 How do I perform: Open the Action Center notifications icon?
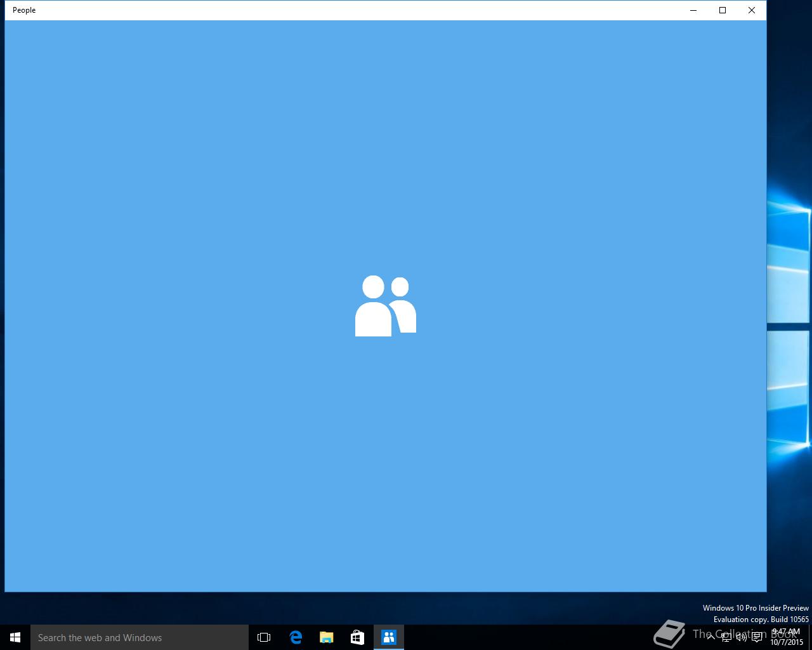757,637
